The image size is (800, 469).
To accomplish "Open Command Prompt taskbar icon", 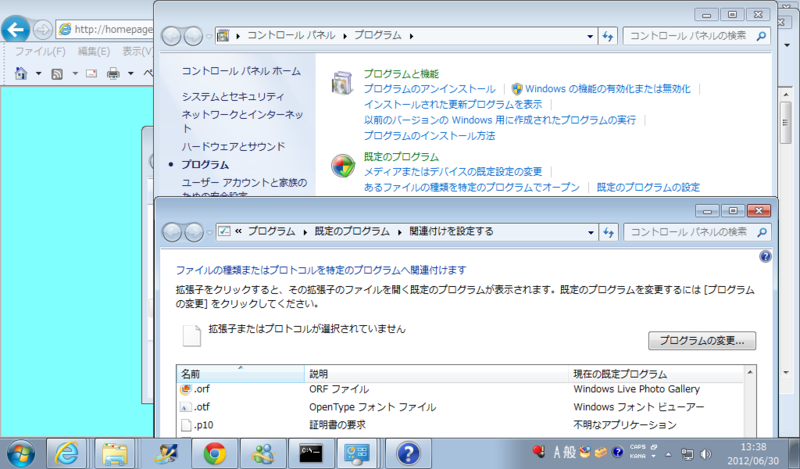I will pos(311,453).
